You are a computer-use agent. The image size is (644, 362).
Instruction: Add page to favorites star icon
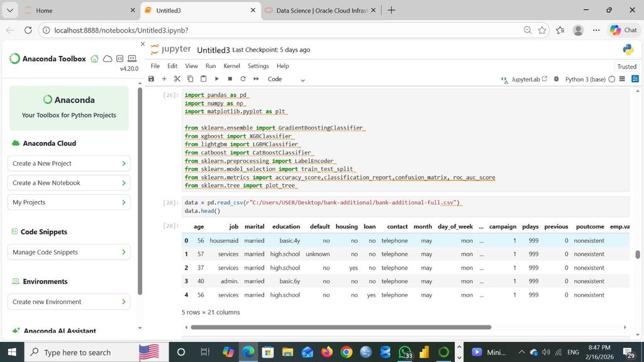(x=541, y=30)
